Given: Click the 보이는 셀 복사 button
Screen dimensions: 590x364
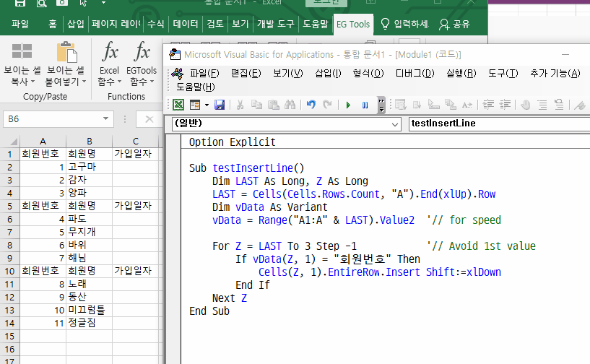Looking at the screenshot, I should [22, 64].
